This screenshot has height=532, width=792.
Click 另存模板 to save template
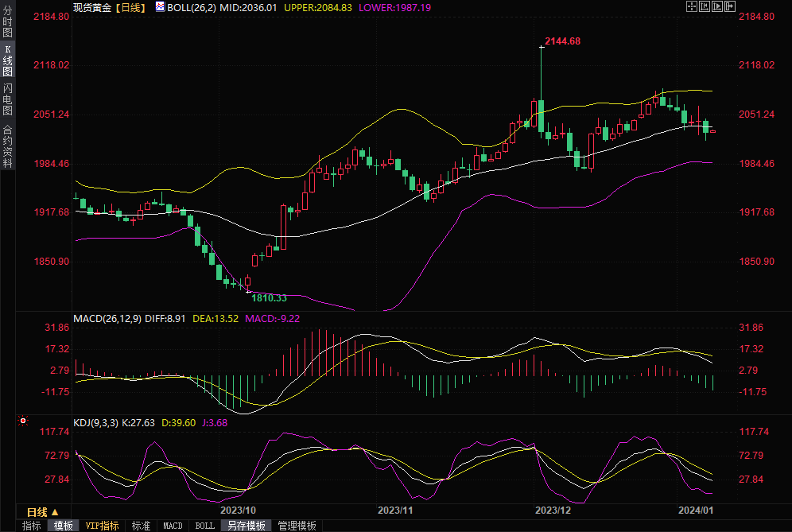tap(246, 526)
